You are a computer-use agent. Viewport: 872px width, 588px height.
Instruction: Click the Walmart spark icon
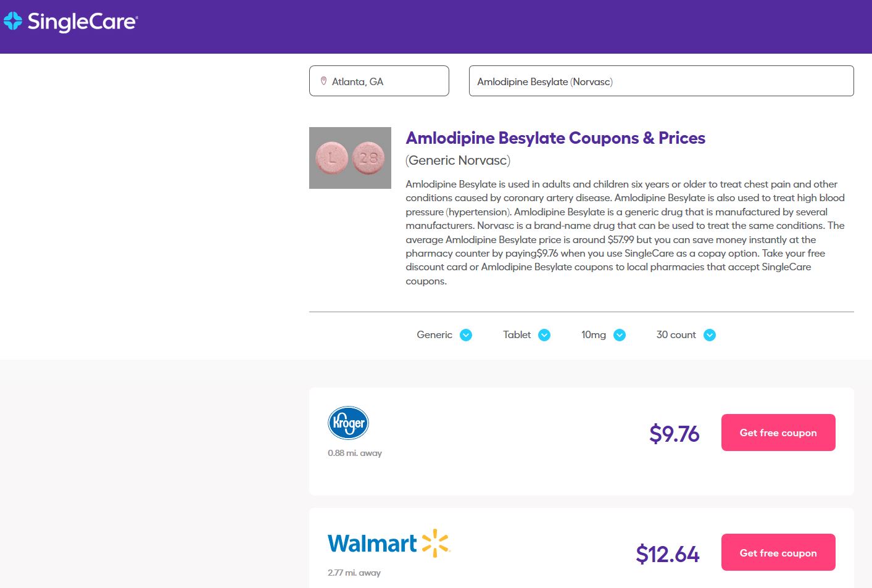(x=436, y=543)
